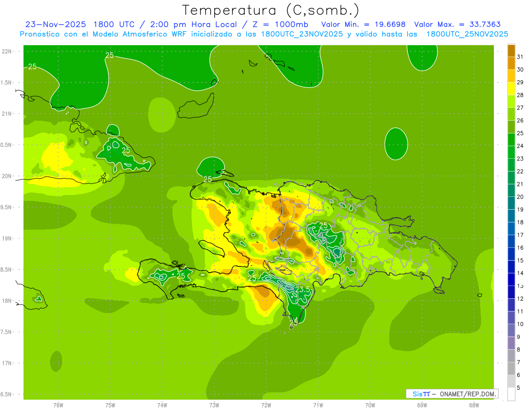
Task: Pick yellow legend swatch between 28 and 29
Action: 512,89
